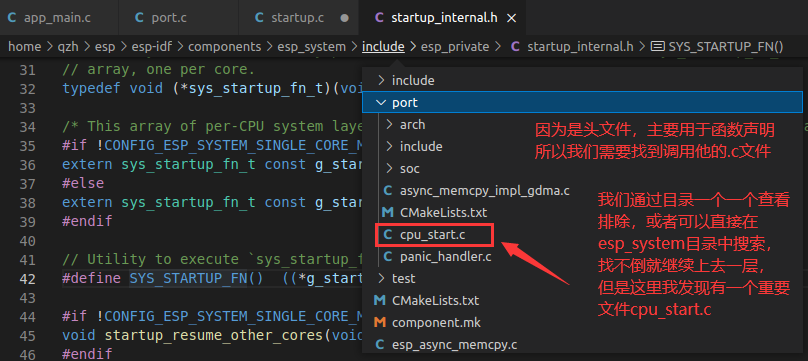Click line number 42 in the gutter
Screen dimensions: 808x361
pos(27,279)
